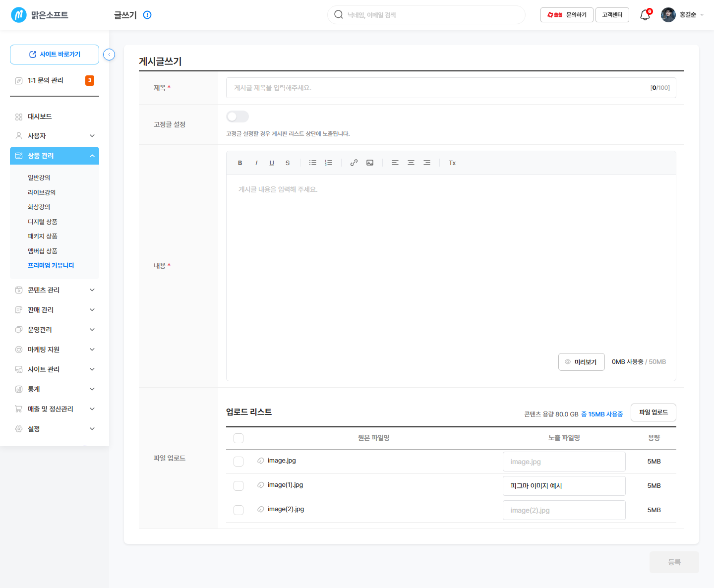Edit the 피그마 이미지 예시 filename field

coord(564,486)
